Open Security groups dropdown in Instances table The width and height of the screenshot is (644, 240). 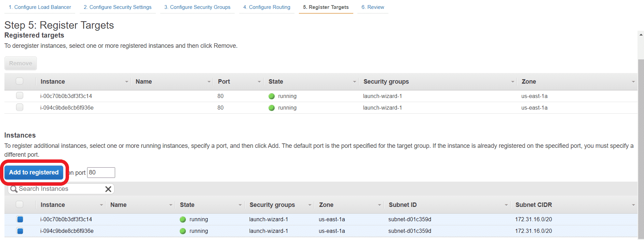pyautogui.click(x=310, y=205)
